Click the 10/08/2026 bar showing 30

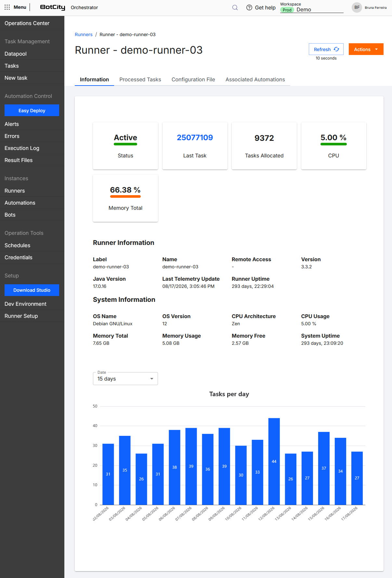tap(241, 475)
